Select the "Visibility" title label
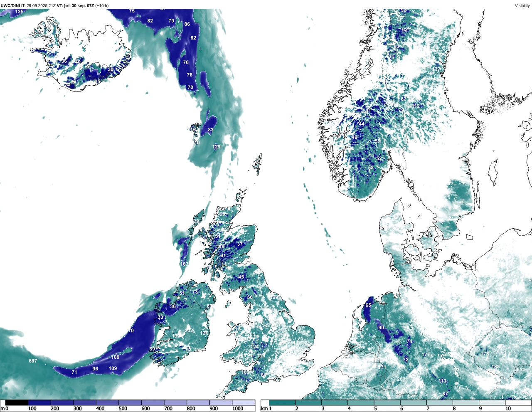The width and height of the screenshot is (532, 412). click(522, 5)
